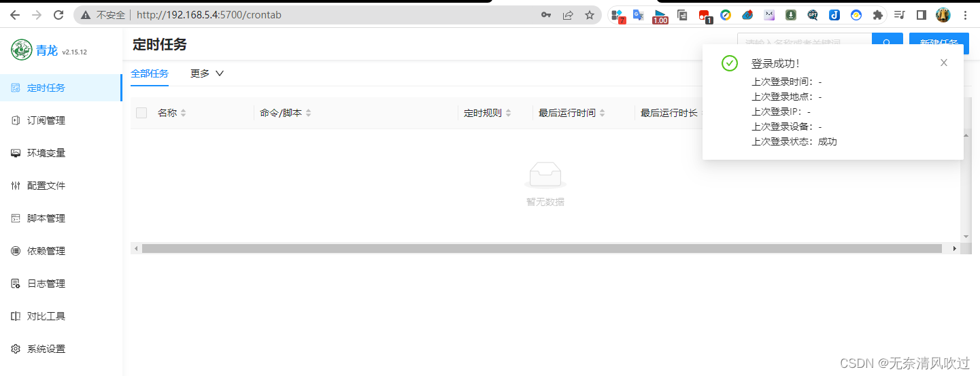The height and width of the screenshot is (376, 980).
Task: Open the extension showing 1.00 badge
Action: click(x=660, y=16)
